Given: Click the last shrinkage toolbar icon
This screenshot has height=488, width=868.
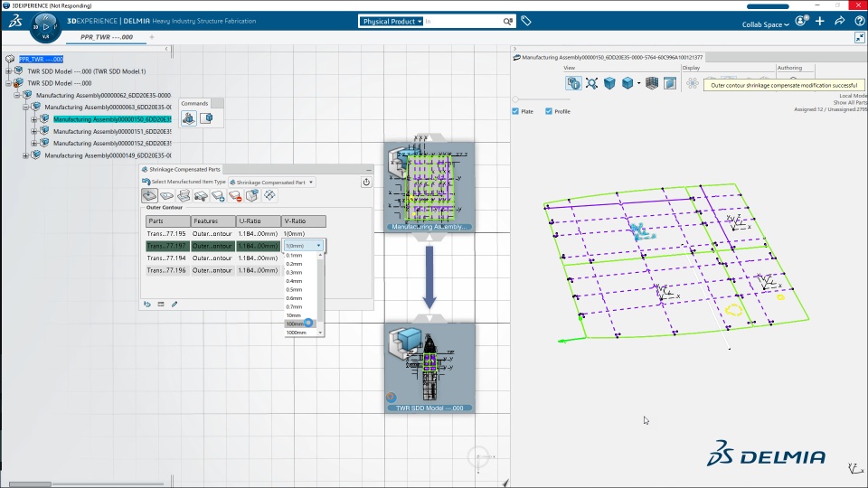Looking at the screenshot, I should [x=269, y=195].
